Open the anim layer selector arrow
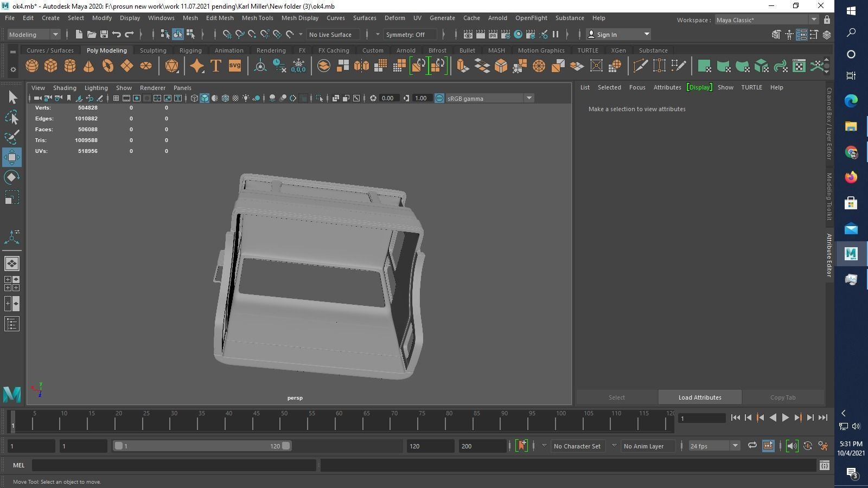This screenshot has width=868, height=488. pos(614,446)
